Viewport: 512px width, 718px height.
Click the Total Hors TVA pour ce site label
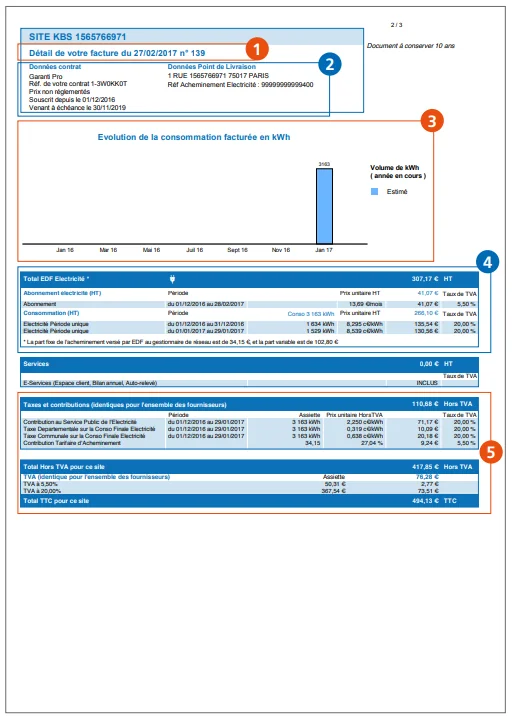[64, 467]
